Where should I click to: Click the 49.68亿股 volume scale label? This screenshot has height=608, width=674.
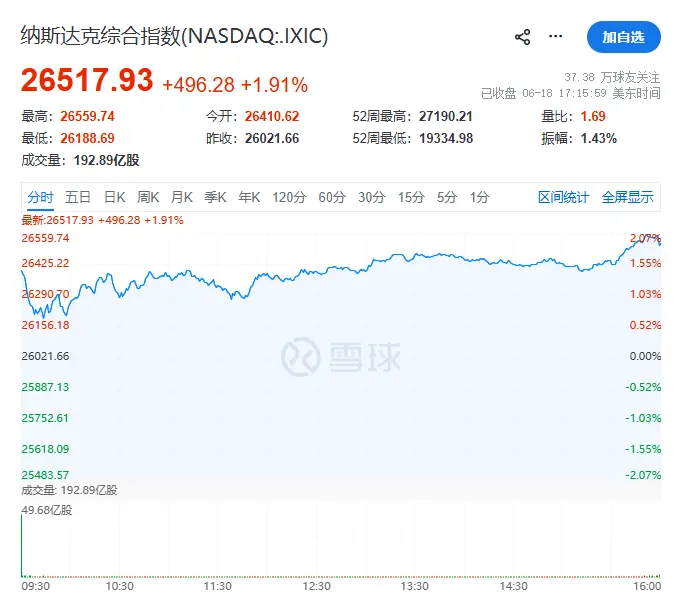point(47,510)
